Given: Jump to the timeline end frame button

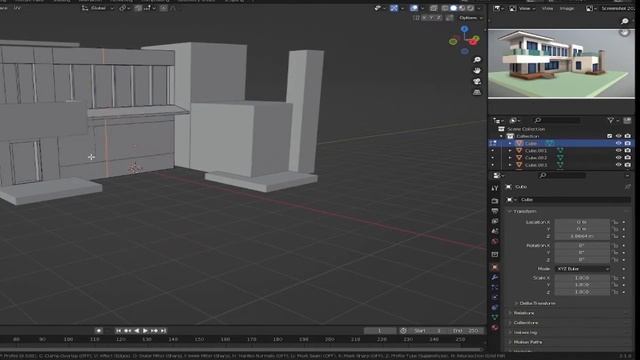Looking at the screenshot, I should pyautogui.click(x=163, y=331).
